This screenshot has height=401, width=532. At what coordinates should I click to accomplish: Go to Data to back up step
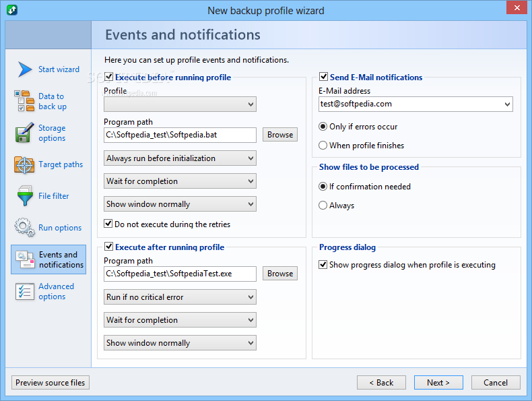[x=53, y=101]
